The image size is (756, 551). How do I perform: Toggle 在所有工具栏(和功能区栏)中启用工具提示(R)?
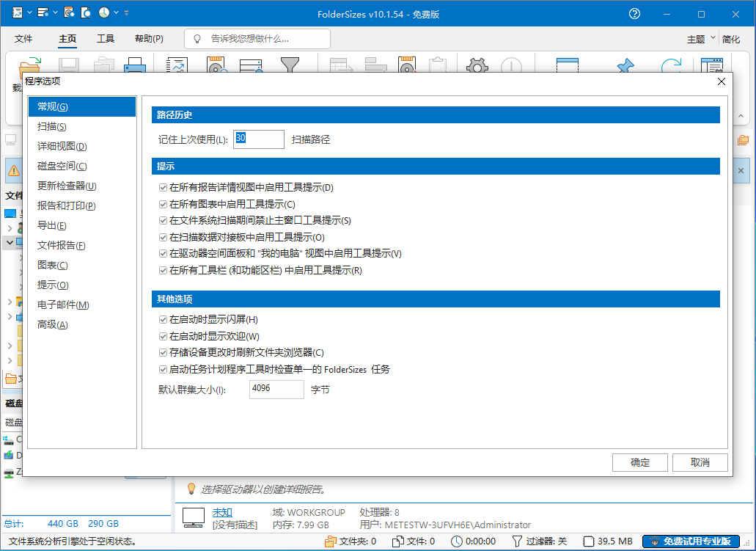click(x=163, y=271)
